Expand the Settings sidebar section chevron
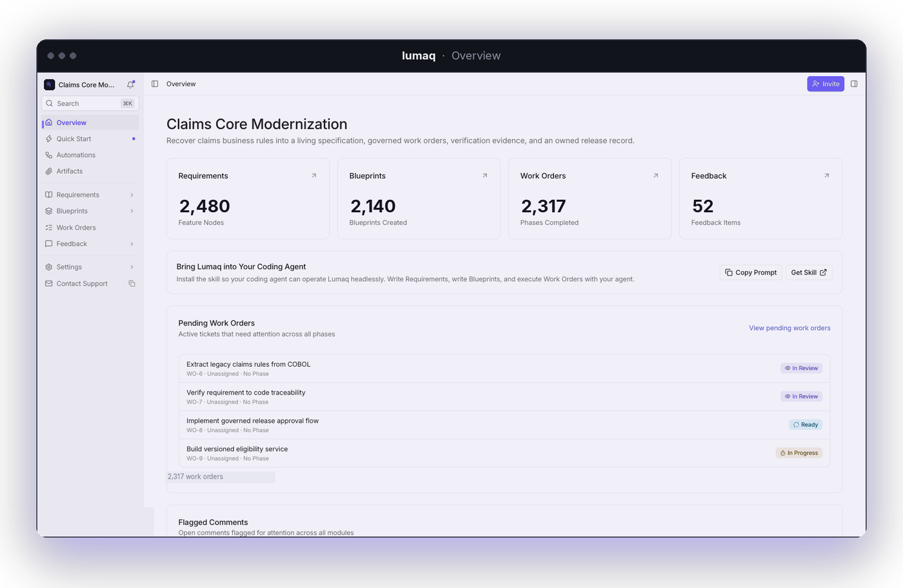 [132, 267]
